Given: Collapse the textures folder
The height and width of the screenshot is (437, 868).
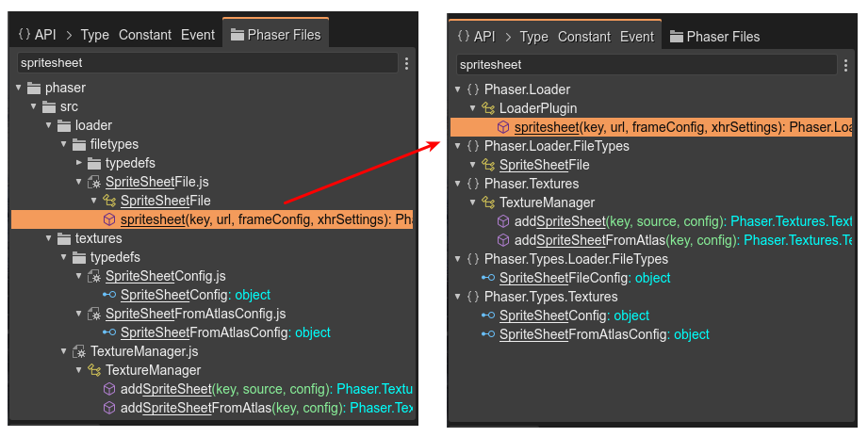Looking at the screenshot, I should (x=49, y=238).
